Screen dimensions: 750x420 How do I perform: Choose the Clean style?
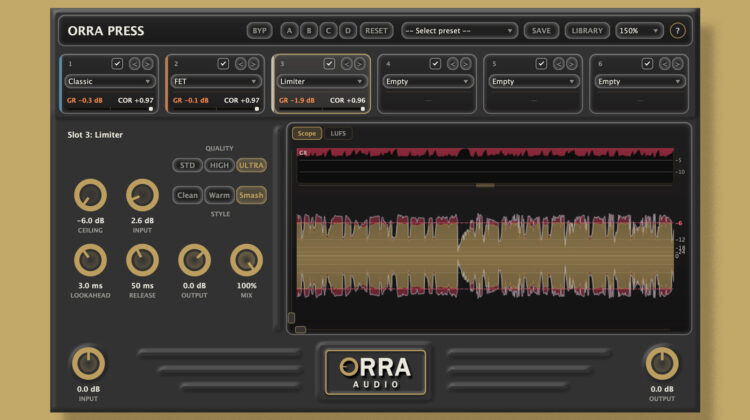click(187, 195)
